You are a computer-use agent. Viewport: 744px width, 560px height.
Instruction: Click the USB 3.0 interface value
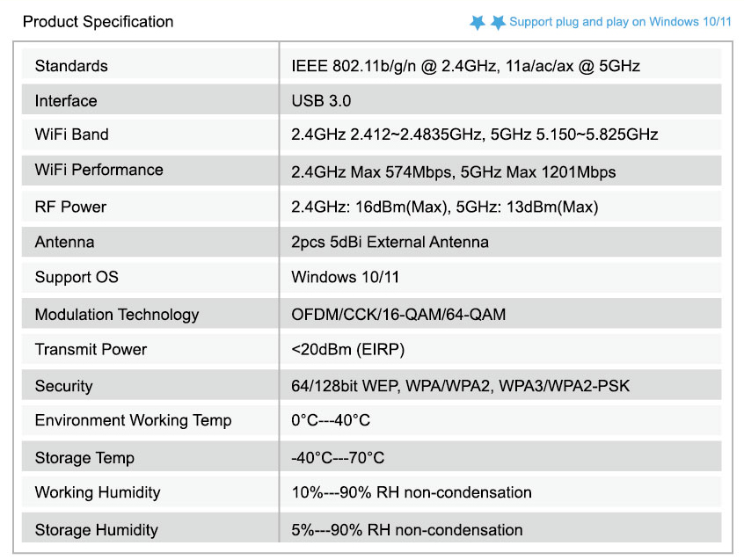pos(321,101)
